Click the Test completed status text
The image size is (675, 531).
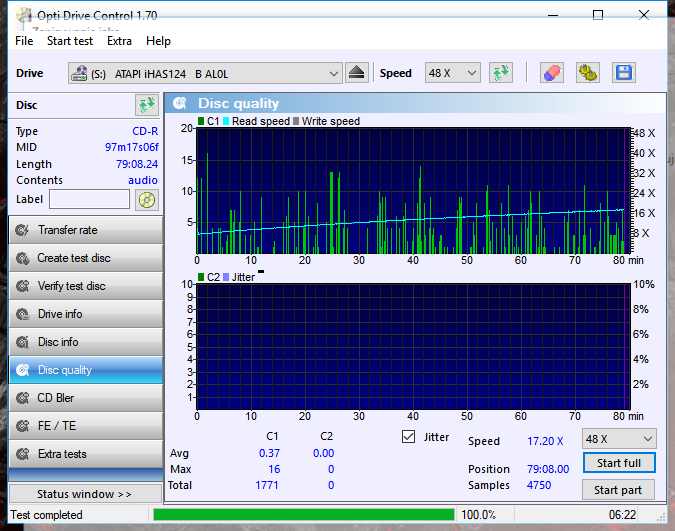point(46,515)
